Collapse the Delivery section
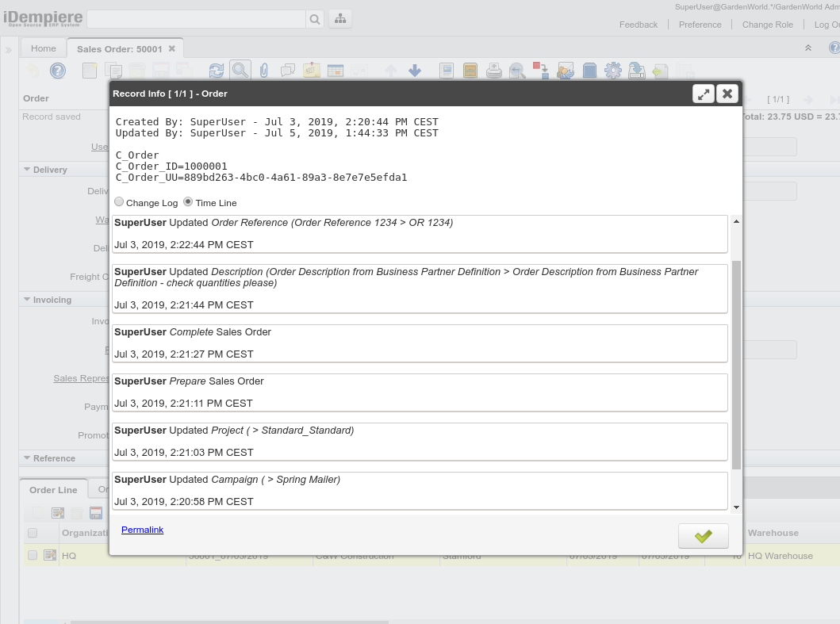 tap(26, 169)
